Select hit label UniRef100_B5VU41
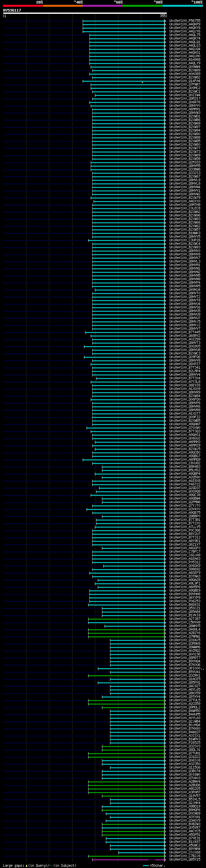 pyautogui.click(x=185, y=672)
